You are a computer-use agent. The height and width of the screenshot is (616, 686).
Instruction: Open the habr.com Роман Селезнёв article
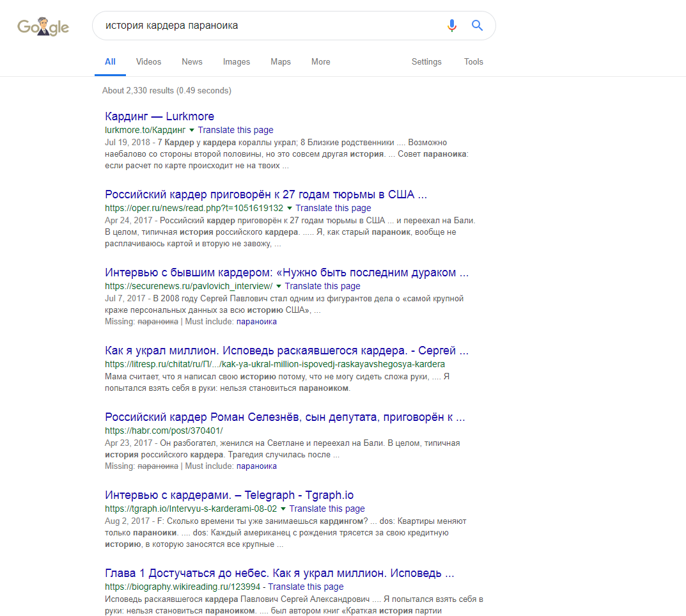(x=285, y=418)
